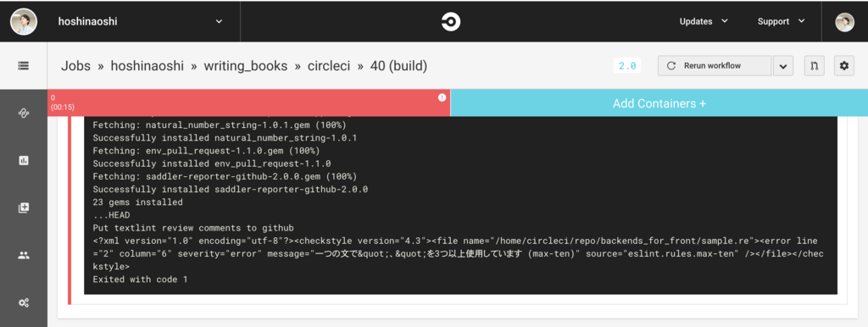Click the pull request icon button

815,66
